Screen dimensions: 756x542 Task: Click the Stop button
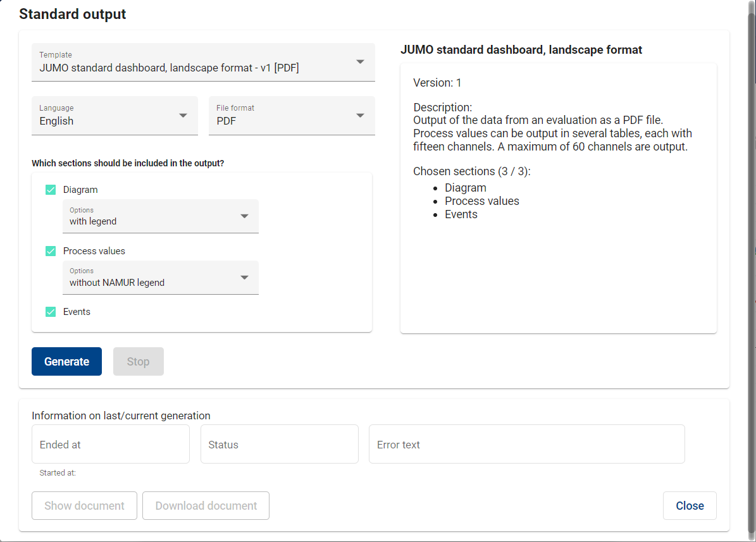(138, 362)
